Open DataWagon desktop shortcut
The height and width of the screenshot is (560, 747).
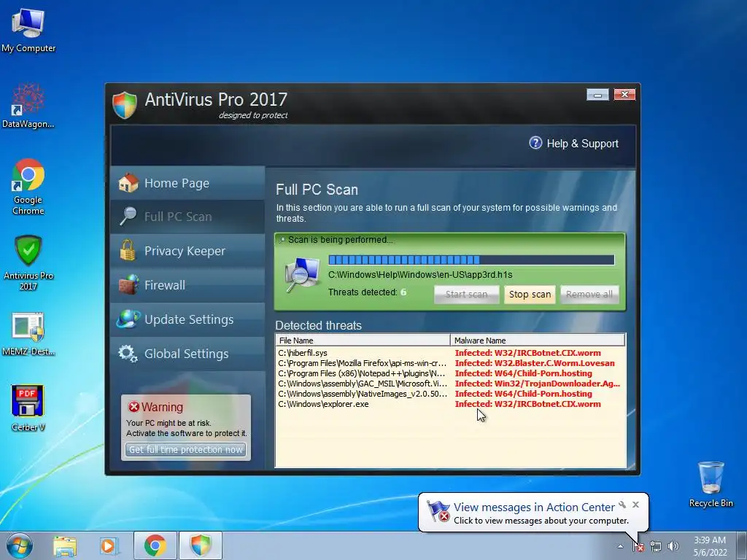[28, 106]
